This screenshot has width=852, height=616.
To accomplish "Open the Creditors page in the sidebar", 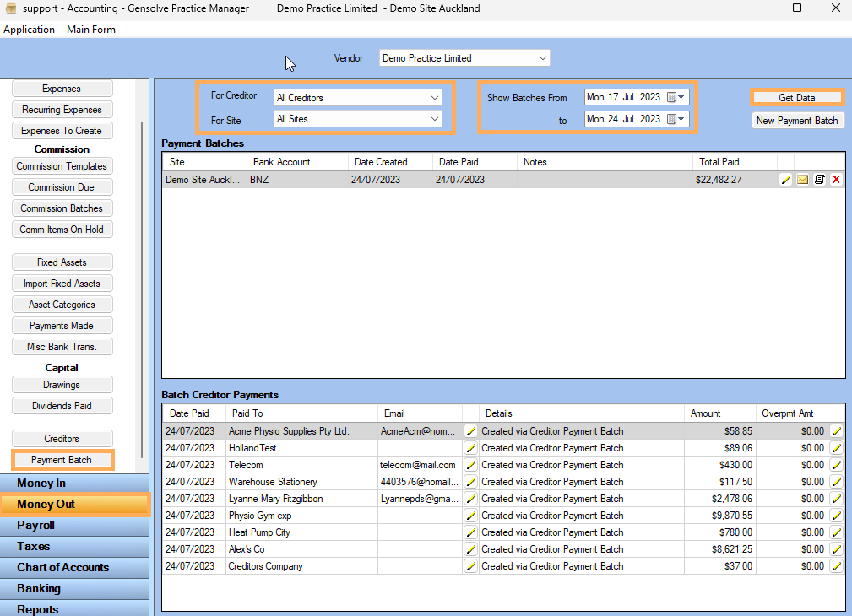I will 62,438.
